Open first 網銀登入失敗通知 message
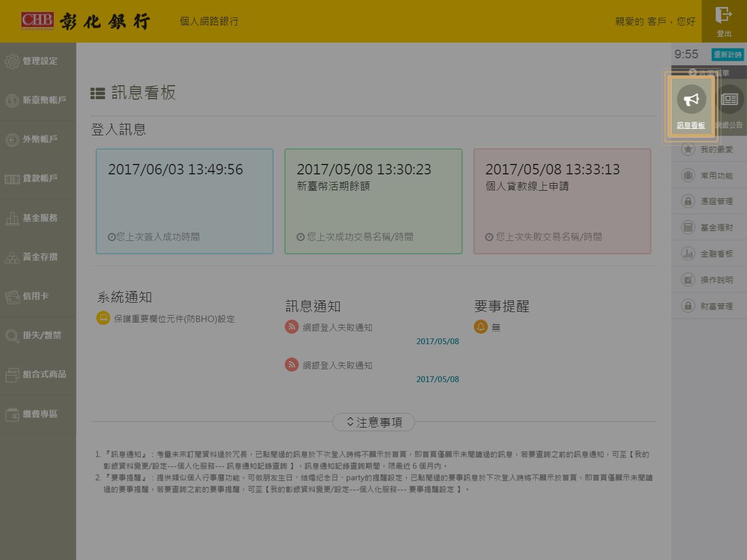 [x=337, y=328]
